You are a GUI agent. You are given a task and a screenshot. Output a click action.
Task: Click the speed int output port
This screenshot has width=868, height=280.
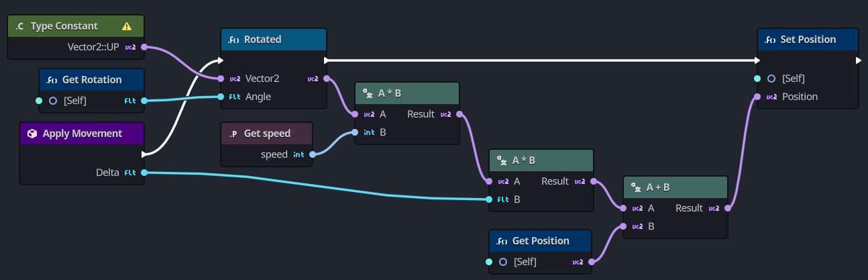point(313,154)
